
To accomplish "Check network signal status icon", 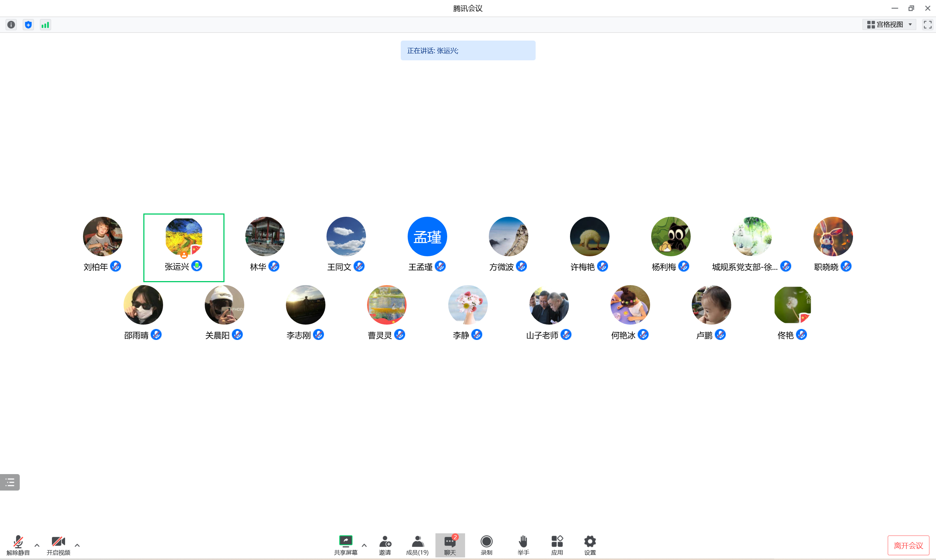I will (45, 25).
